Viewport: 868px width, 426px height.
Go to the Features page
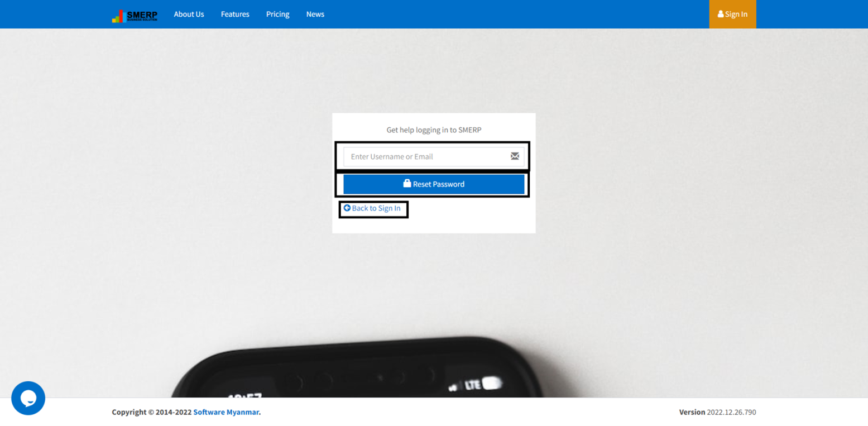pos(235,14)
